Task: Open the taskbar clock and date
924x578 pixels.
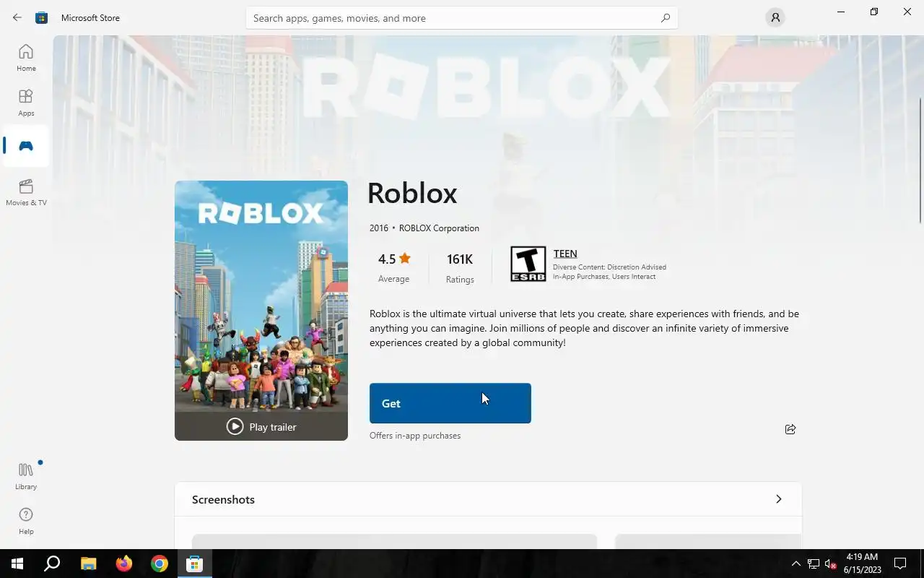Action: tap(863, 564)
